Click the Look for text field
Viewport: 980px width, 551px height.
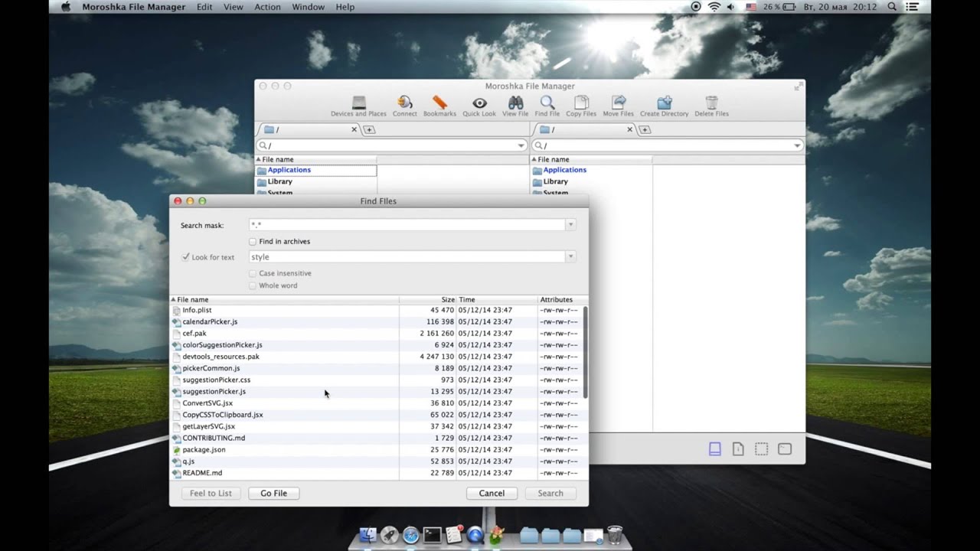coord(407,257)
